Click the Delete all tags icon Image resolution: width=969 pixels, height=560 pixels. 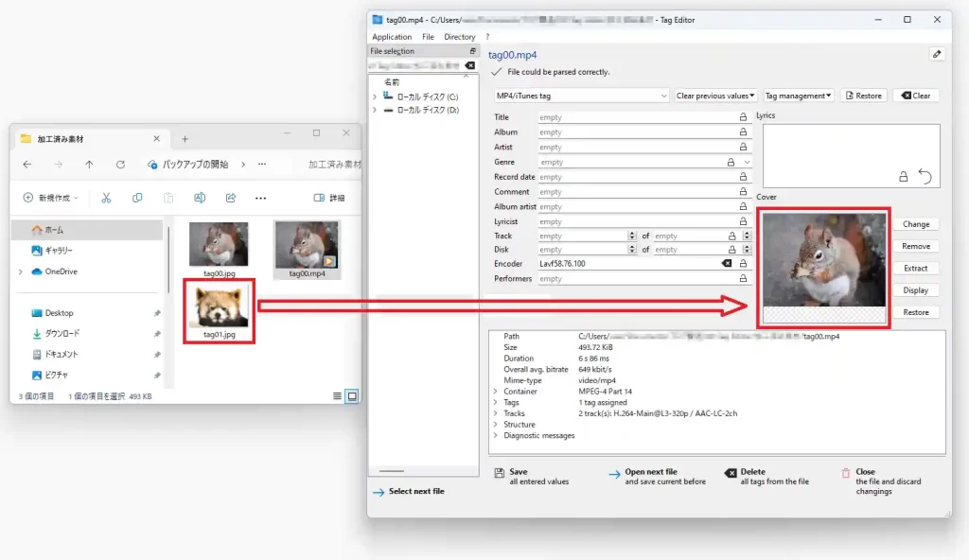[730, 473]
